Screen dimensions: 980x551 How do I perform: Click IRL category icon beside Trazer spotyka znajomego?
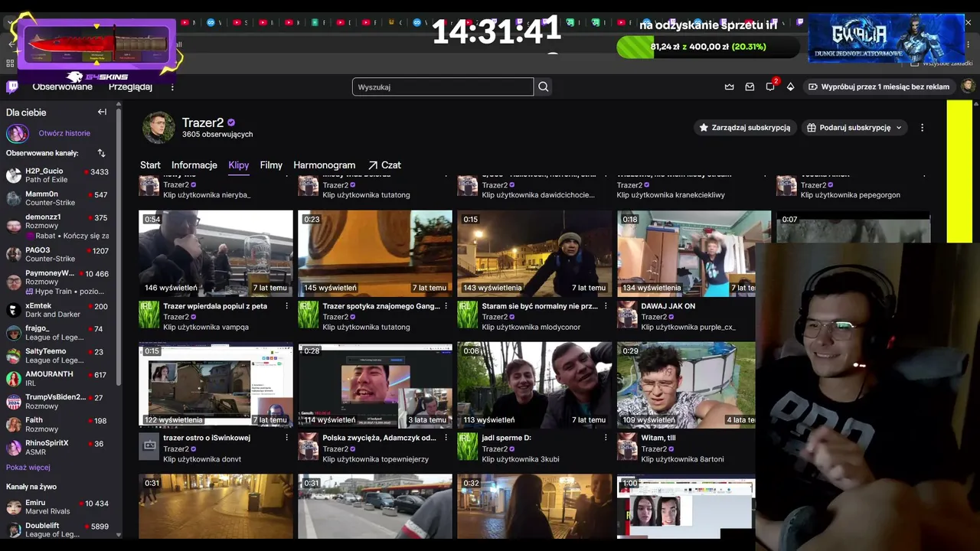(x=308, y=315)
